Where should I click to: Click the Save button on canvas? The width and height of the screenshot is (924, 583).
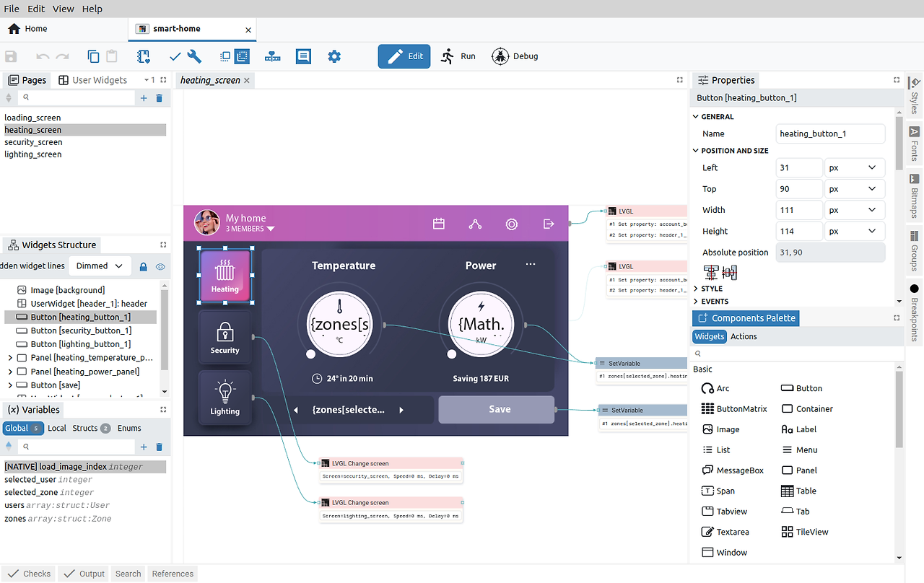pyautogui.click(x=497, y=409)
